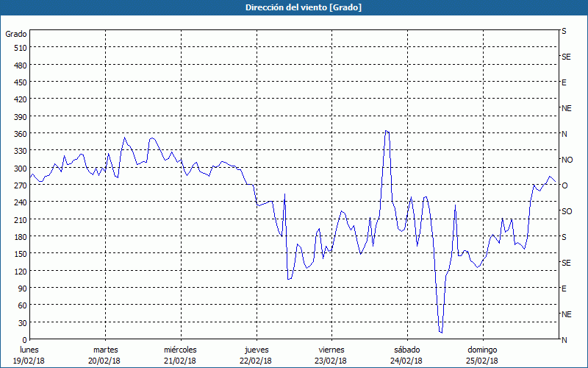The width and height of the screenshot is (588, 368).
Task: Select the 23/02/18 date label
Action: (331, 361)
